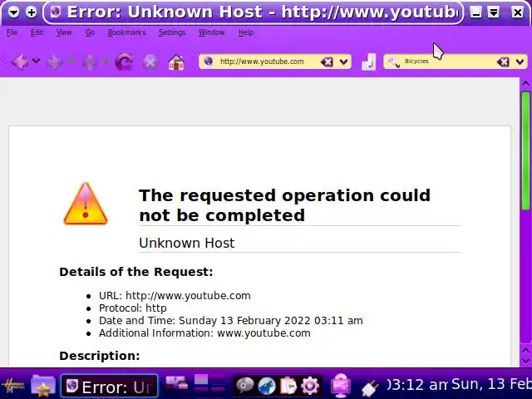Image resolution: width=532 pixels, height=399 pixels.
Task: Click 'Protocol: http' line
Action: pos(133,308)
